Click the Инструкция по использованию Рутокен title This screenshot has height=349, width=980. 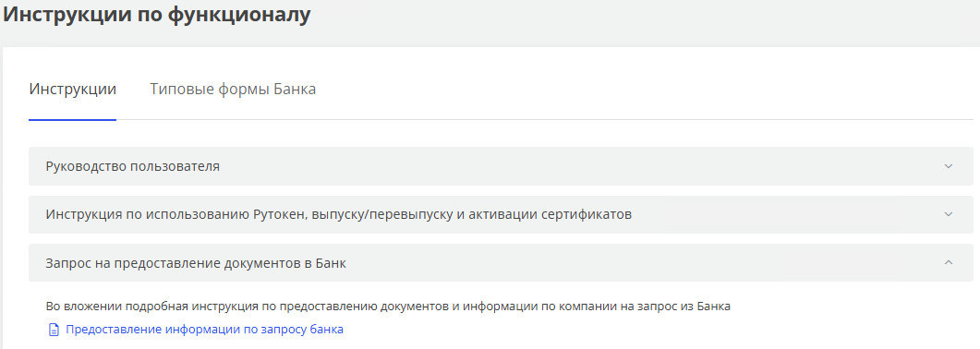[x=339, y=215]
